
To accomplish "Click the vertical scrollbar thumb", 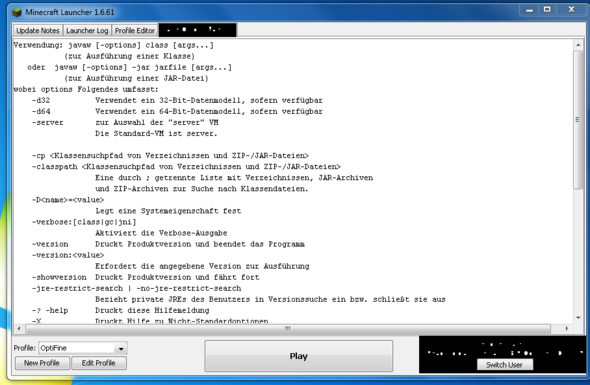I will click(578, 120).
